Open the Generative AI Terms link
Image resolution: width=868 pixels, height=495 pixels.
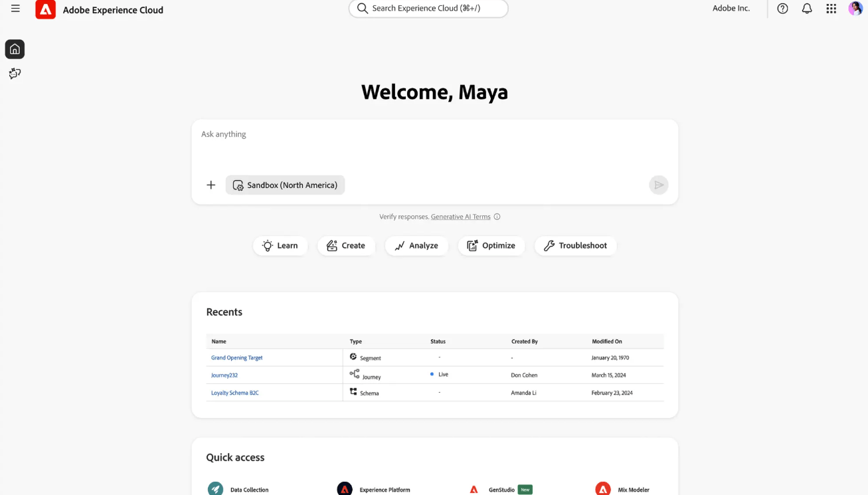tap(460, 217)
